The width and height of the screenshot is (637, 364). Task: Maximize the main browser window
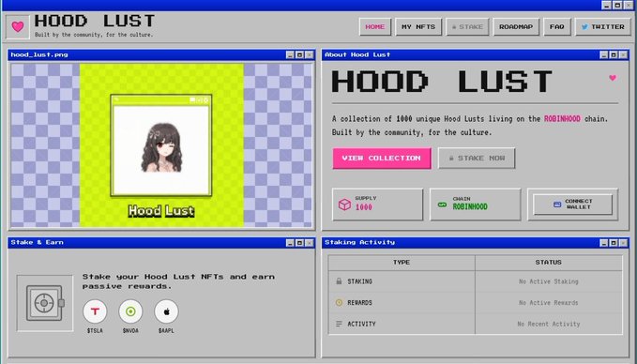617,5
